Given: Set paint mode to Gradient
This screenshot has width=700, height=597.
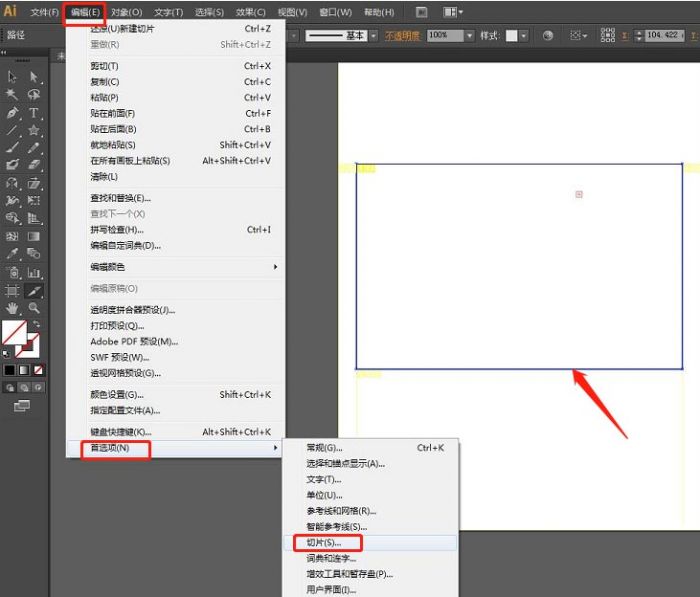Looking at the screenshot, I should pos(24,370).
